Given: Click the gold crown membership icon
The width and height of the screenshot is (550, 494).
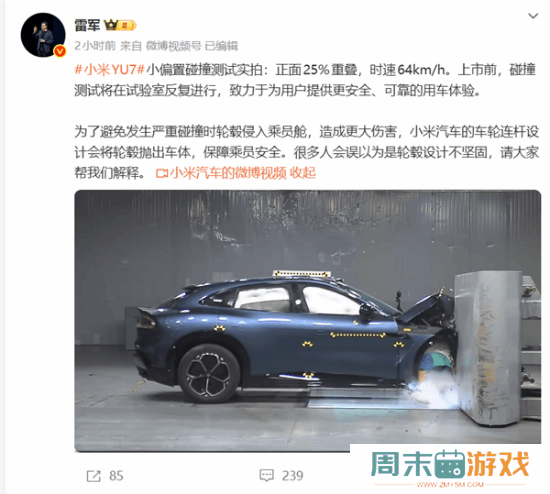Looking at the screenshot, I should [111, 25].
